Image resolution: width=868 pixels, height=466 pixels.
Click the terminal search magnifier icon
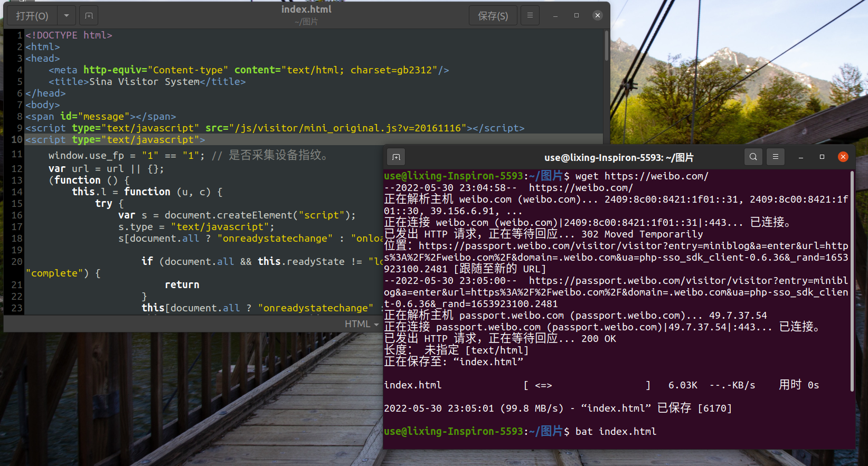(753, 157)
